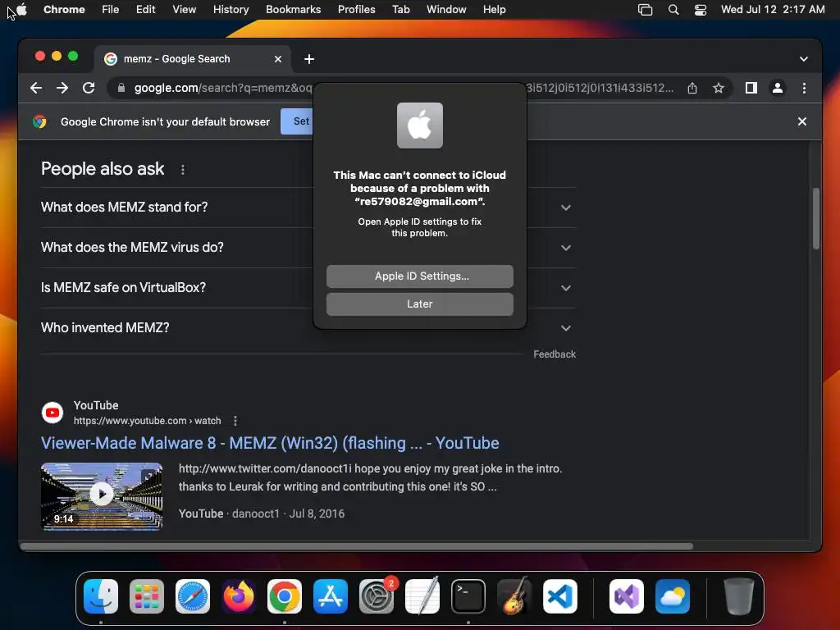The image size is (840, 630).
Task: Bookmark this page with the star
Action: click(x=719, y=88)
